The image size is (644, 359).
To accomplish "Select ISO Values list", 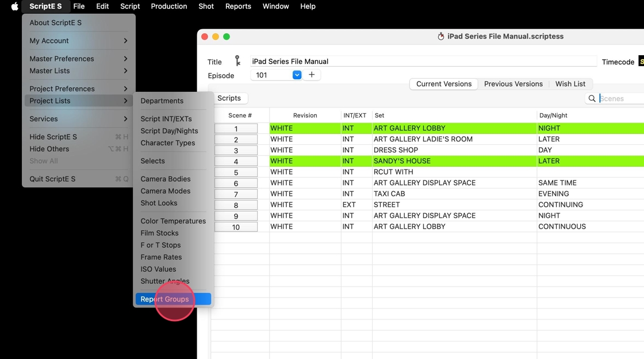I will click(173, 269).
